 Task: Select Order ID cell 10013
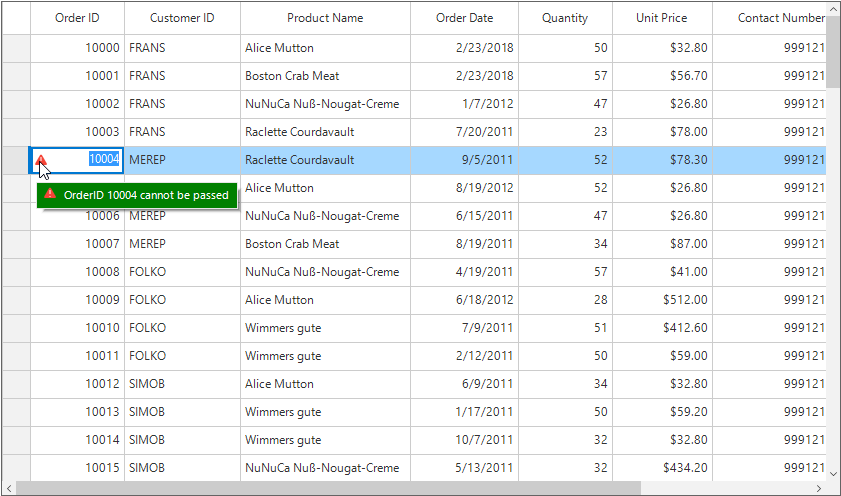click(77, 412)
